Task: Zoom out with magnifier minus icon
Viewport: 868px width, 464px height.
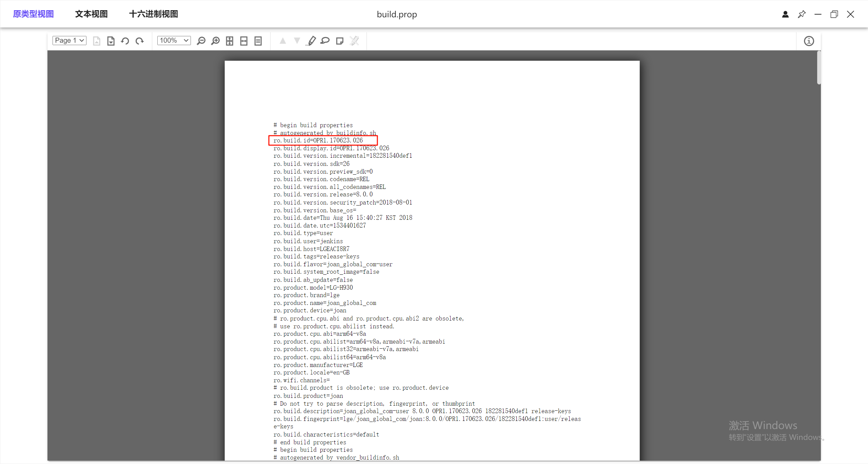Action: pos(201,41)
